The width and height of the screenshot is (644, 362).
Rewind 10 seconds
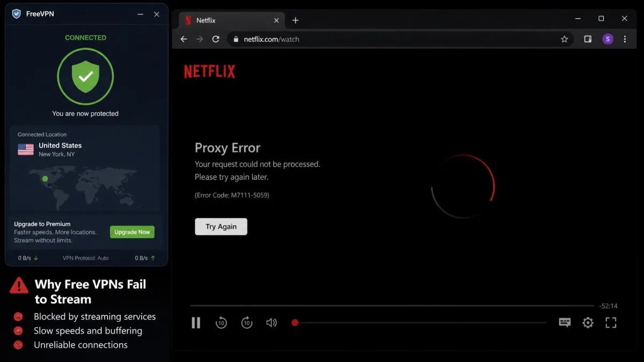(221, 322)
